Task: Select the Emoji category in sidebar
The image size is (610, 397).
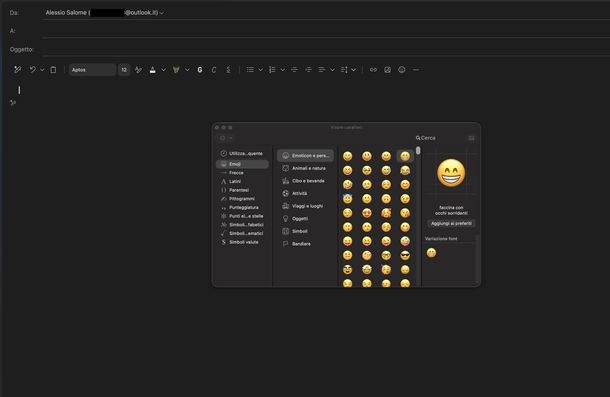Action: point(242,164)
